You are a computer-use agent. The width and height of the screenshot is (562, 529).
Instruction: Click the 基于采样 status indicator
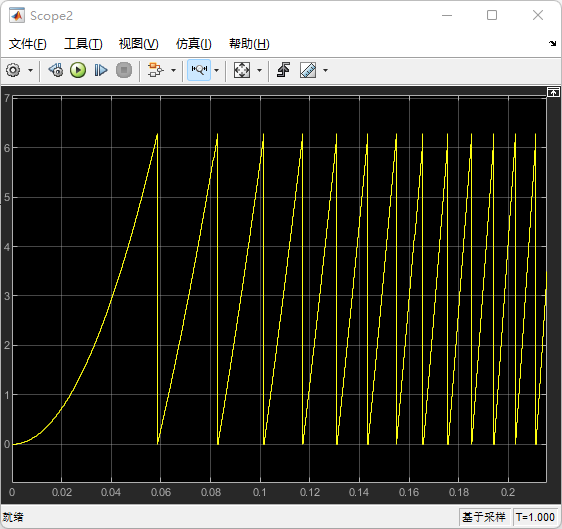484,517
